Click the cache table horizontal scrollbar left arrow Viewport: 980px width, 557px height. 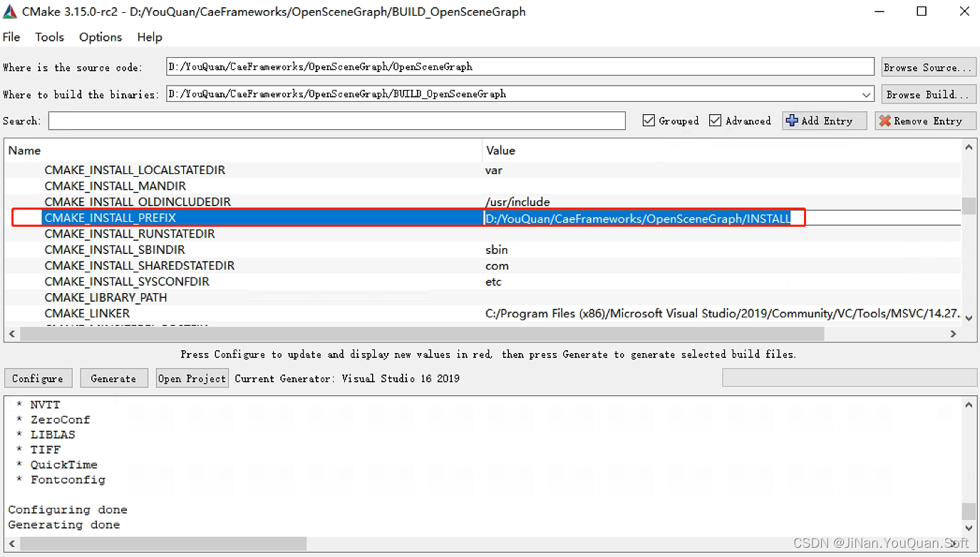(12, 334)
